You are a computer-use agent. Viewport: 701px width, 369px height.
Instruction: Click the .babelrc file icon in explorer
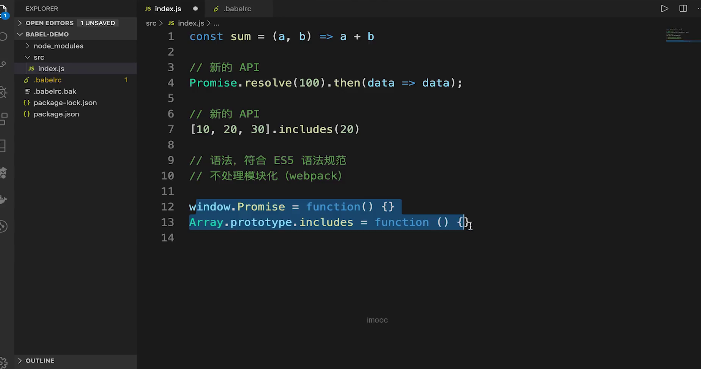tap(26, 80)
